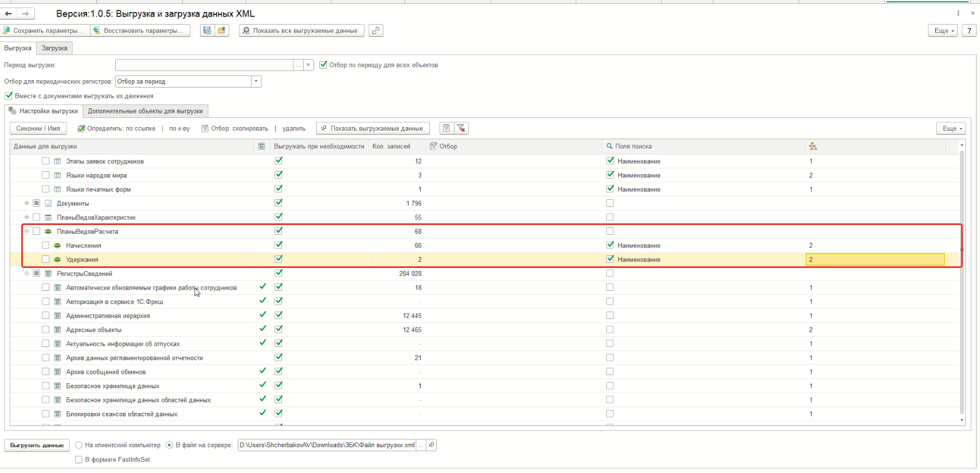Click the settings icon beside the folder icon
Image resolution: width=980 pixels, height=473 pixels.
tap(207, 31)
